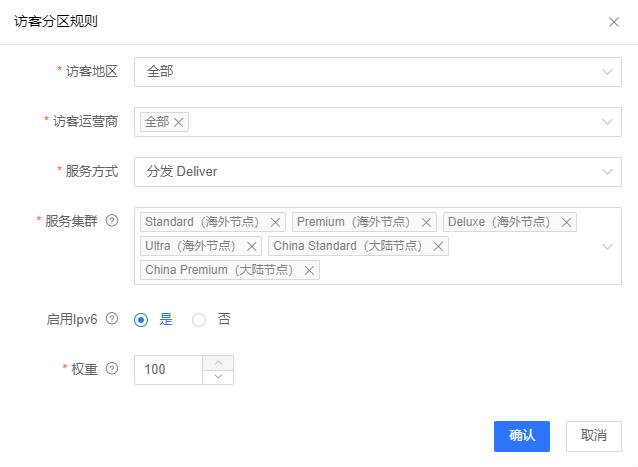The image size is (638, 467).
Task: Select 否 for 启用Ipv6
Action: point(199,320)
